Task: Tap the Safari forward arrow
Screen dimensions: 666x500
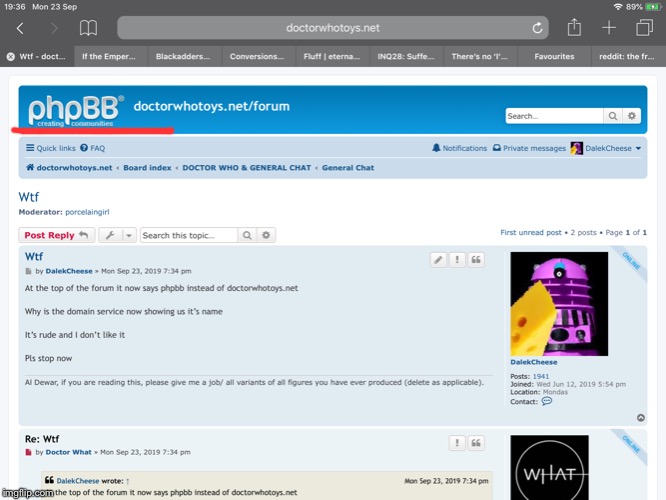Action: point(54,28)
